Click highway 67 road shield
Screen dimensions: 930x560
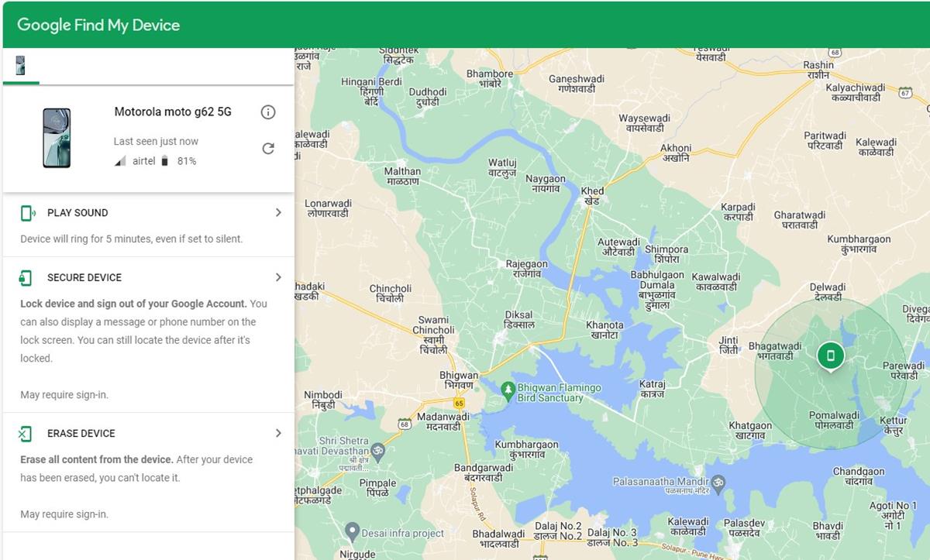[904, 93]
